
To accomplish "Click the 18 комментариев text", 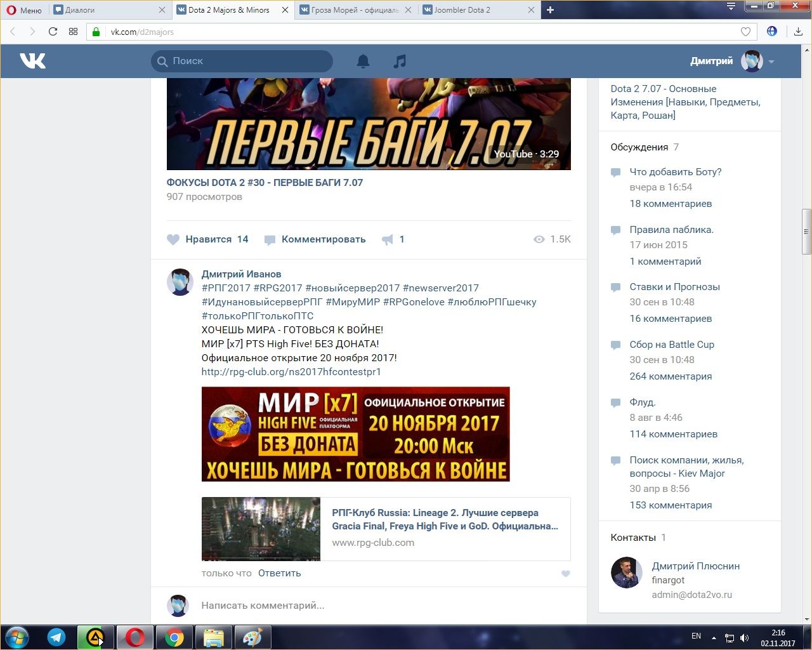I will (x=671, y=204).
